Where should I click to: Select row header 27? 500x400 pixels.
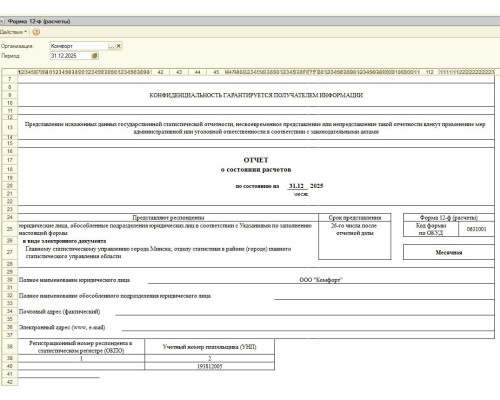10,252
